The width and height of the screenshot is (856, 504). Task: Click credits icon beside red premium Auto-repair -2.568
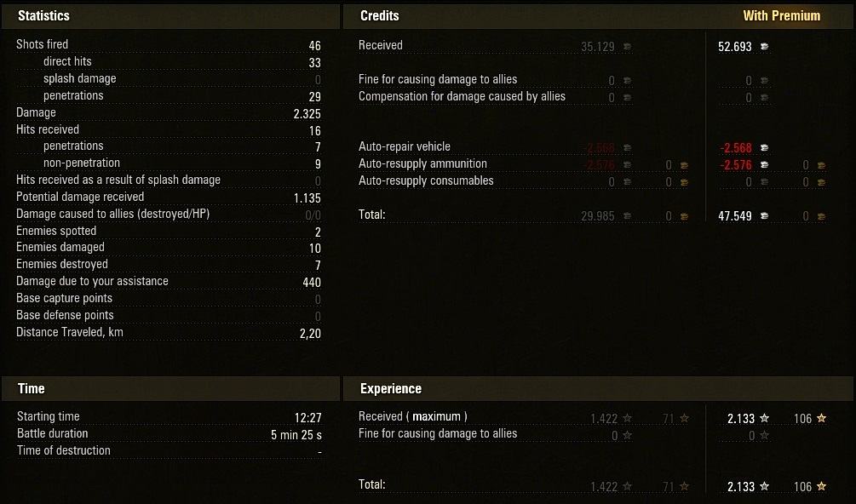click(x=765, y=148)
